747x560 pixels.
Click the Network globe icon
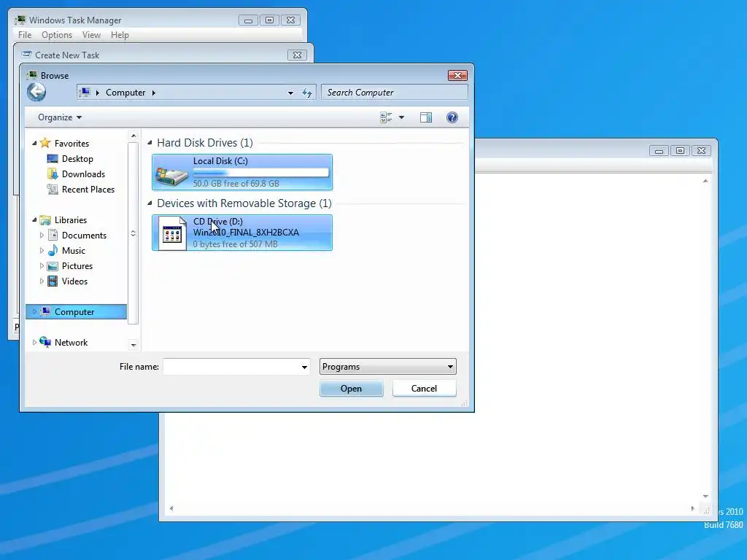45,342
